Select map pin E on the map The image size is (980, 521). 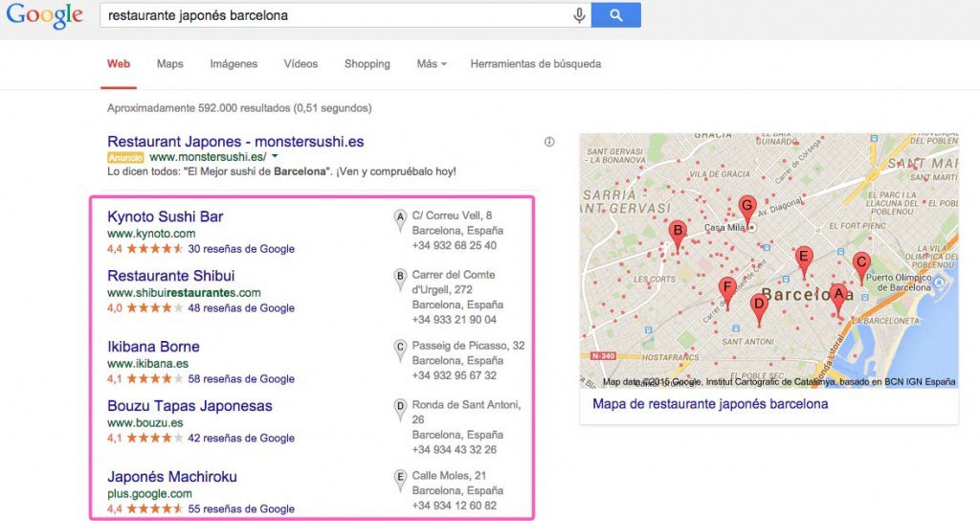click(804, 260)
